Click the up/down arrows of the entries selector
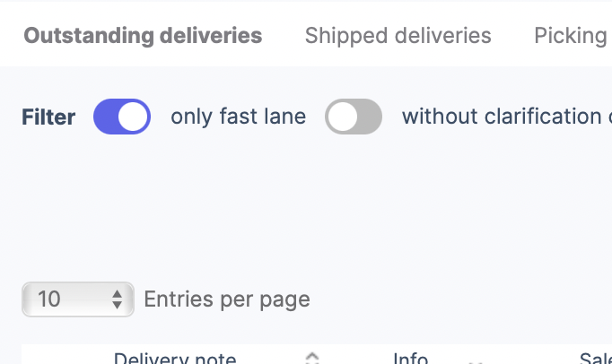 117,299
